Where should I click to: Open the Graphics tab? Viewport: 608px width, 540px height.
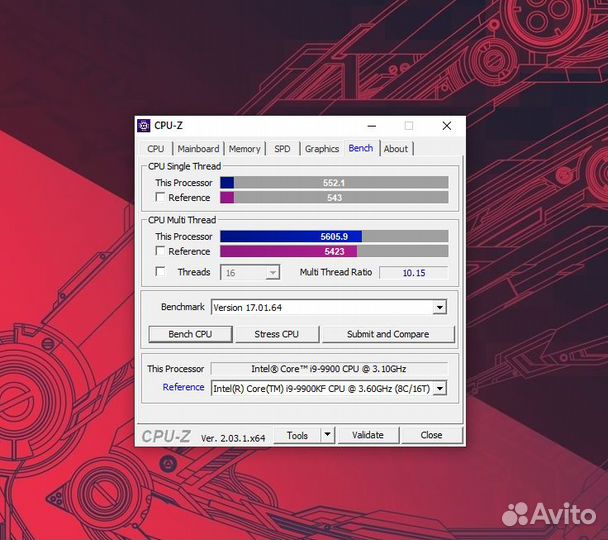322,149
